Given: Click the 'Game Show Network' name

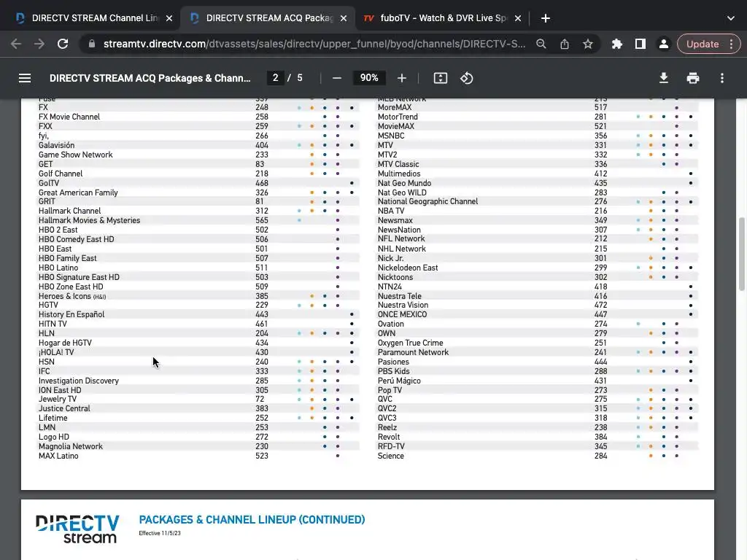Looking at the screenshot, I should click(75, 155).
